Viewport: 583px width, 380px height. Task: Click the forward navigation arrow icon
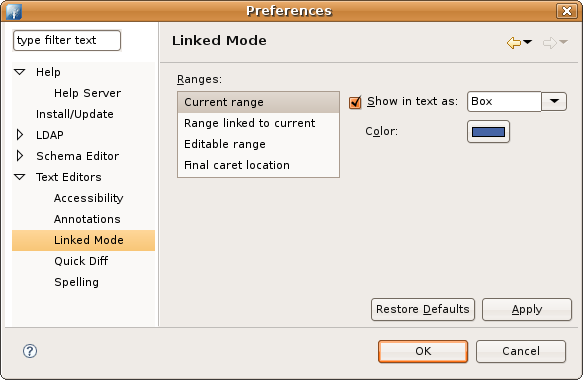(x=550, y=43)
